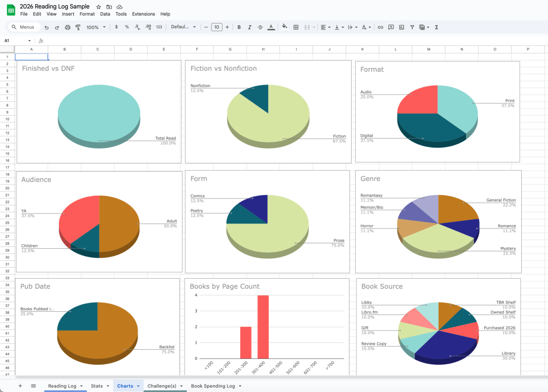Screen dimensions: 548x392
Task: Click the Create a filter icon
Action: coord(412,27)
